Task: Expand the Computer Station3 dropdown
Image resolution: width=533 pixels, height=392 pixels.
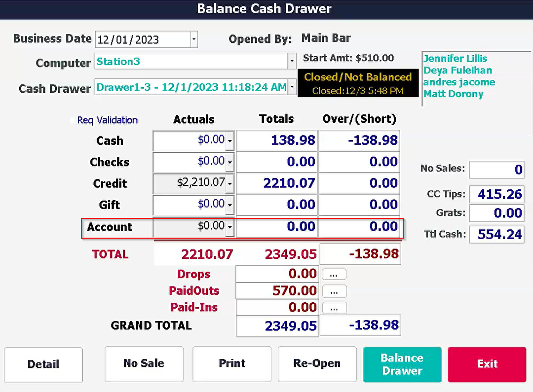Action: point(292,61)
